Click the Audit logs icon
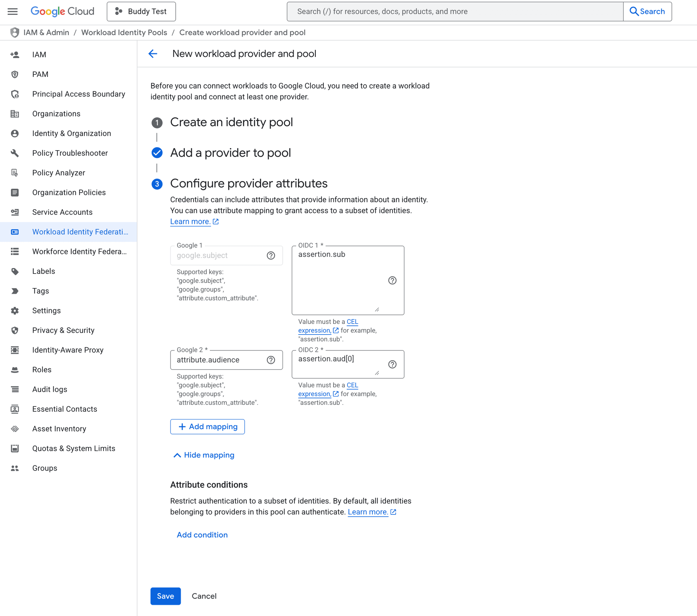This screenshot has height=616, width=697. click(x=15, y=390)
